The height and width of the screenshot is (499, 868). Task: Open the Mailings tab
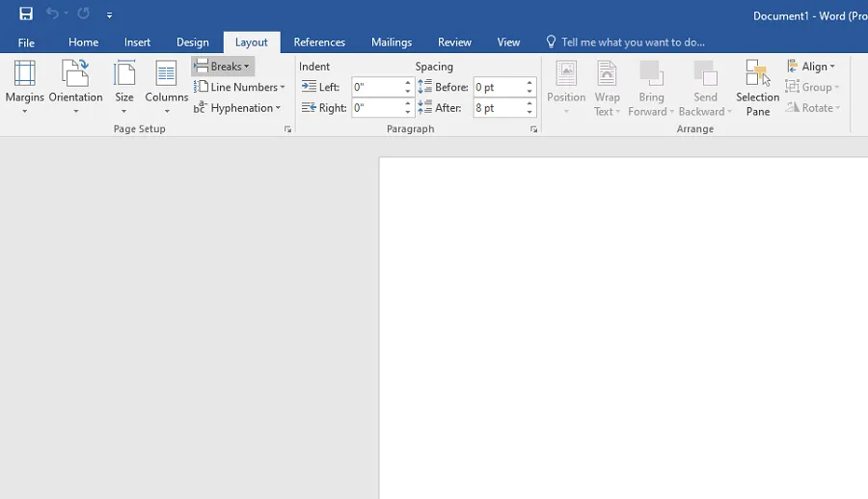tap(392, 42)
